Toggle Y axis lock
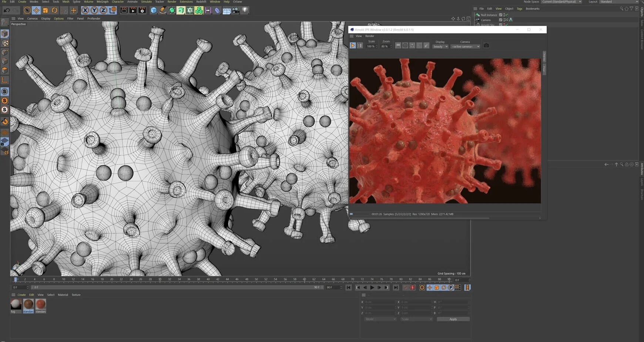Viewport: 644px width, 342px height. point(94,10)
